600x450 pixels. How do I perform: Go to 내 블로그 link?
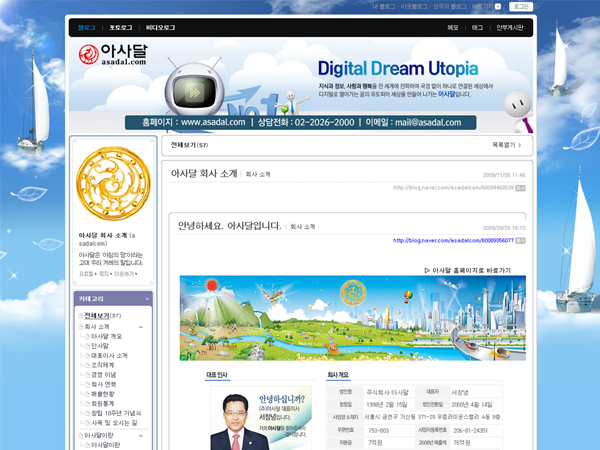[384, 7]
